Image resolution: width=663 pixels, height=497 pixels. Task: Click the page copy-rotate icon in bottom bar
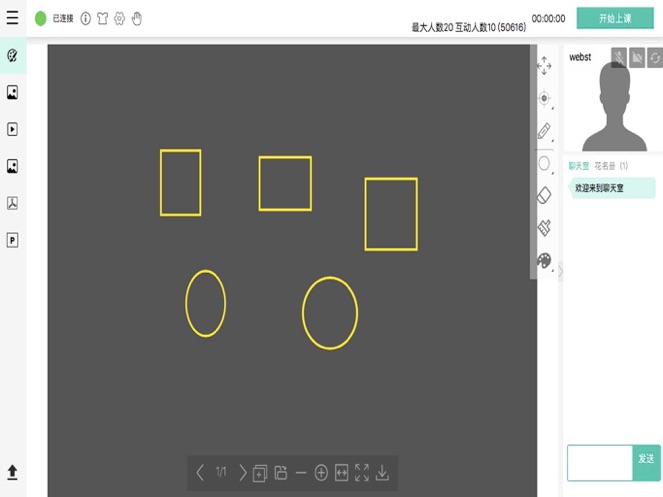[x=280, y=472]
